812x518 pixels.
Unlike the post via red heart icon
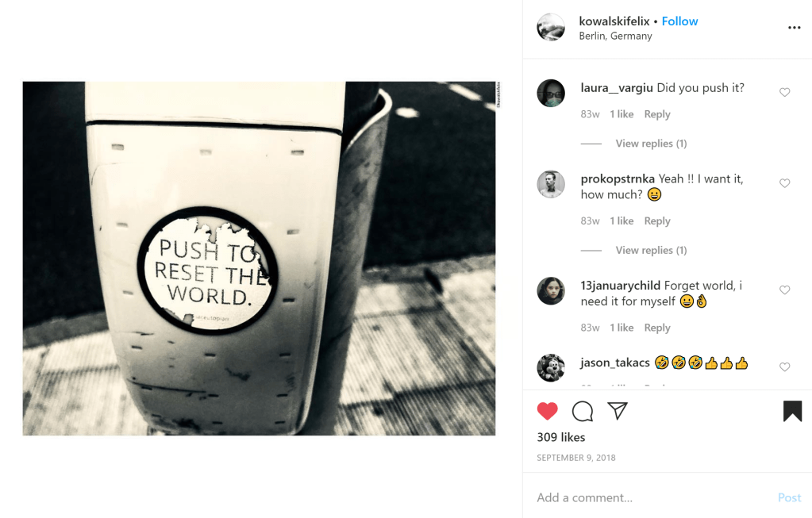click(x=548, y=411)
